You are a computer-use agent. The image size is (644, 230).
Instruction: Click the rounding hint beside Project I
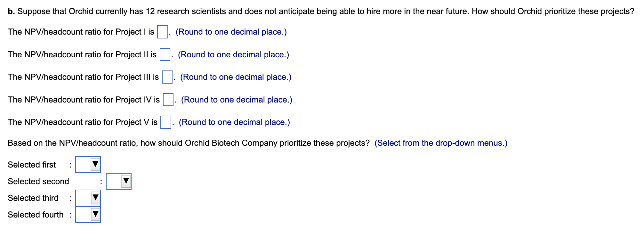coord(231,32)
